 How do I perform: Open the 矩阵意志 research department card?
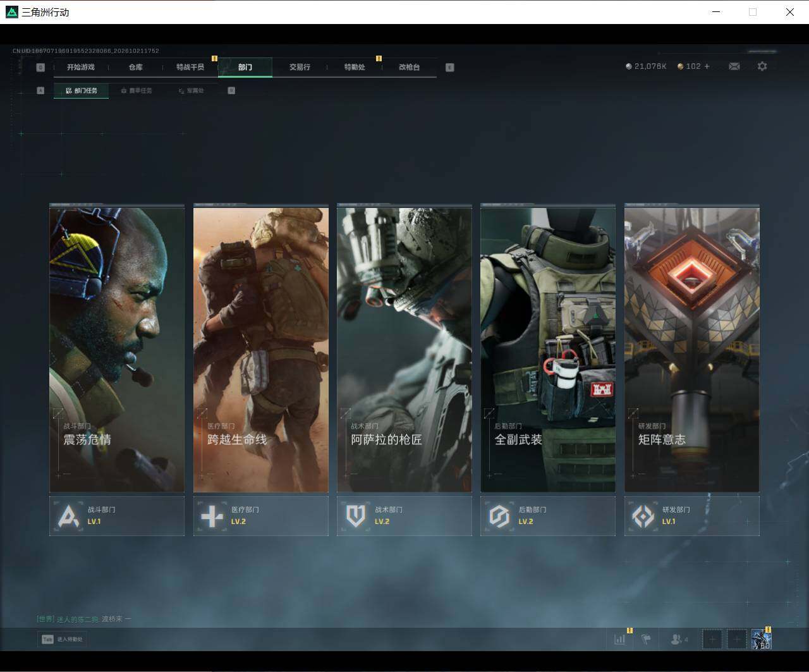coord(692,348)
